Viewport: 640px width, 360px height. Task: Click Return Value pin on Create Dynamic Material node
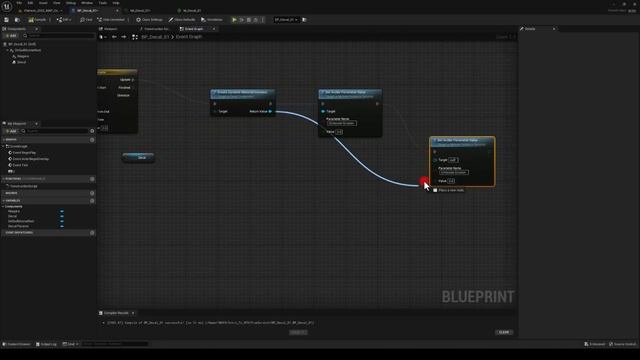(270, 111)
